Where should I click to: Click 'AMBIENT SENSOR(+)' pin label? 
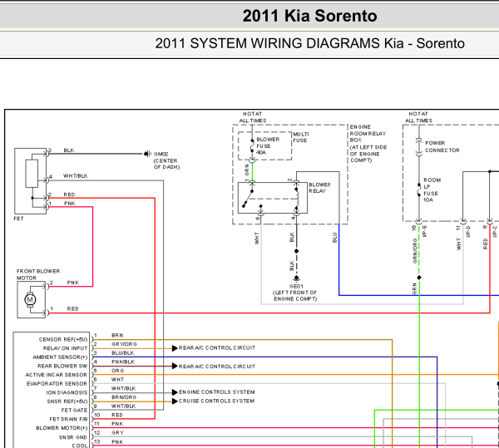[x=60, y=357]
